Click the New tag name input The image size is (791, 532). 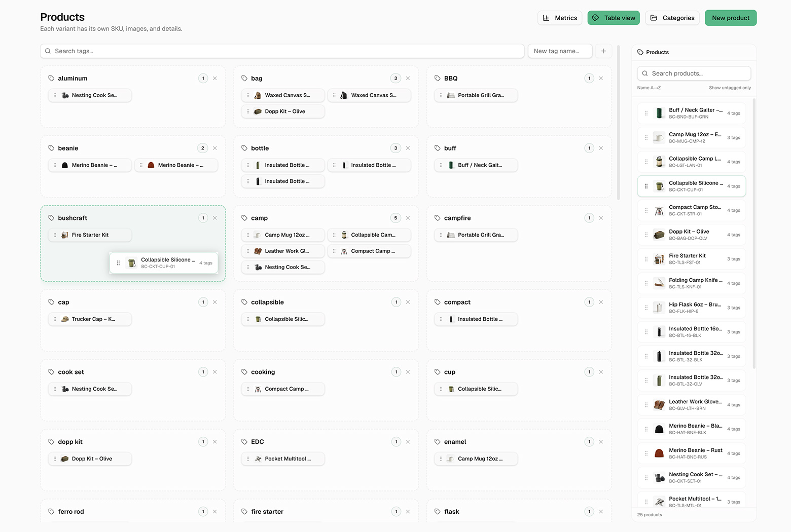point(560,51)
